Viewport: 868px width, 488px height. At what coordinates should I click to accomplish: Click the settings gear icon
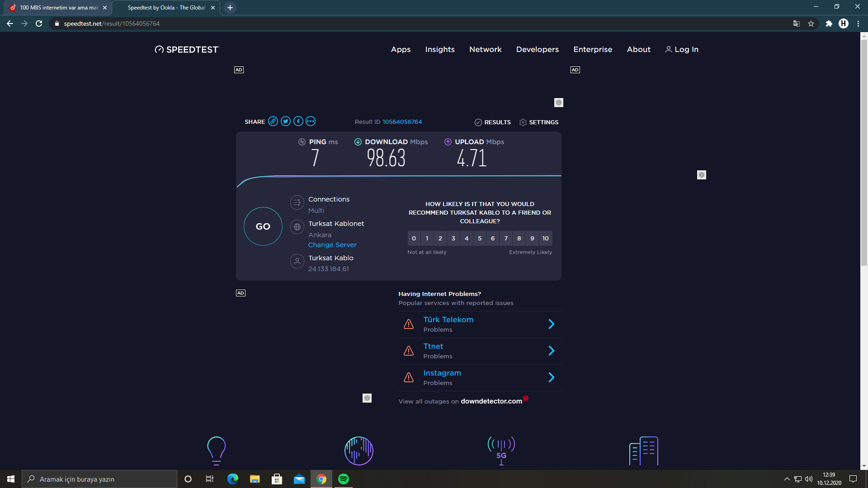pos(523,122)
